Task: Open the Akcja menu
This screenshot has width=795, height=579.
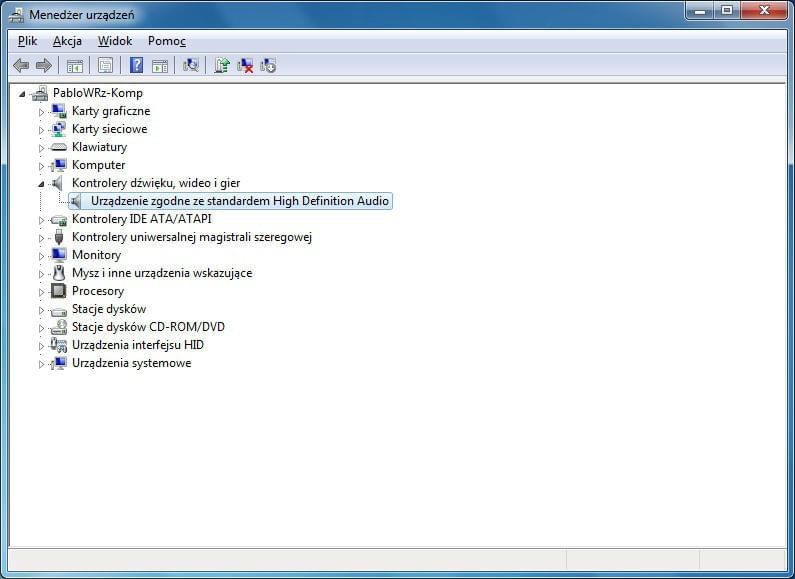Action: click(67, 41)
